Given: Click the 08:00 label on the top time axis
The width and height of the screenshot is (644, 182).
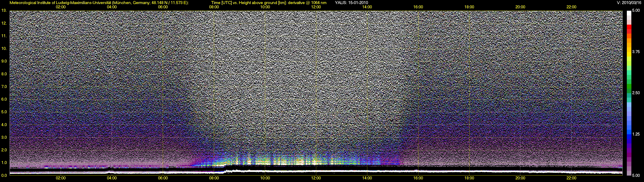Looking at the screenshot, I should [x=214, y=7].
